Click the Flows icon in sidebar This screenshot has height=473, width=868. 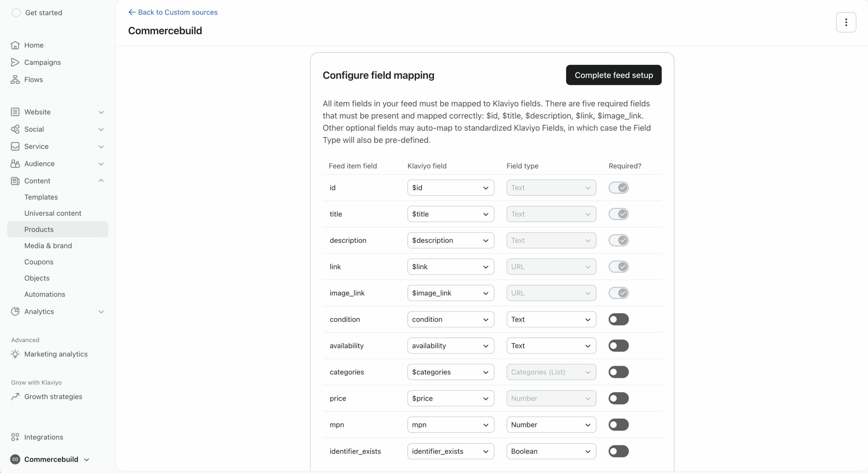tap(15, 80)
